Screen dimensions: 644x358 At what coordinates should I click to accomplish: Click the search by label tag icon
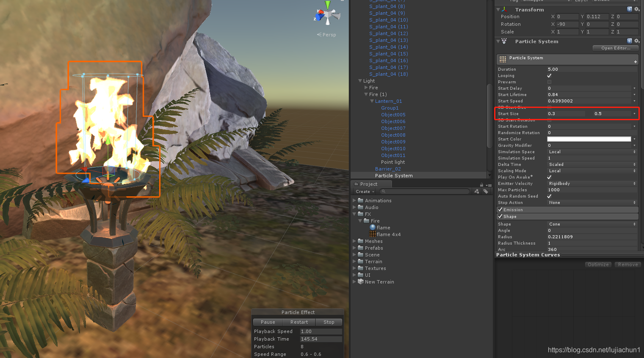coord(486,191)
